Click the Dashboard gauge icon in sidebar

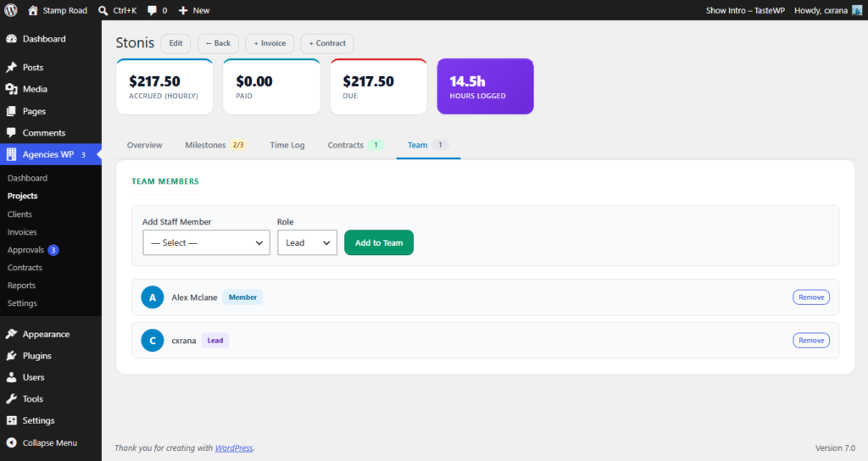[x=11, y=39]
